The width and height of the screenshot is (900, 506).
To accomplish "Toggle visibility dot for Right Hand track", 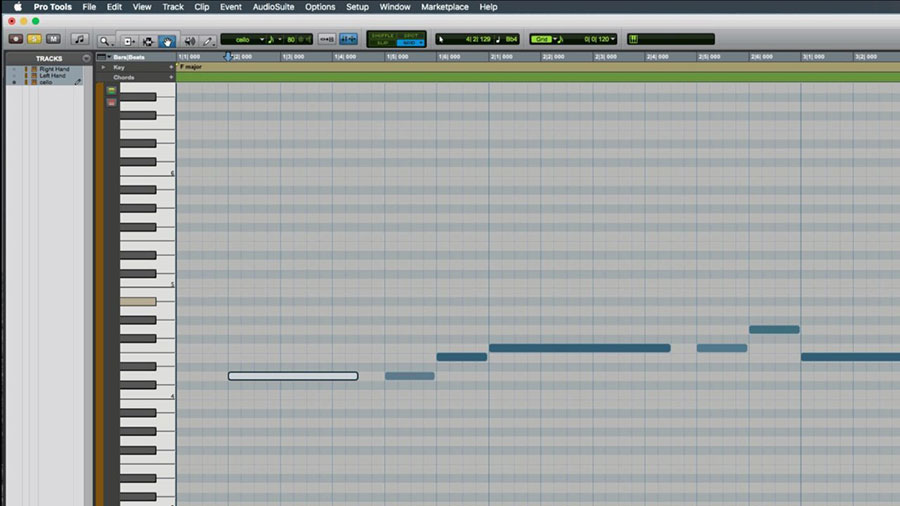I will tap(14, 69).
